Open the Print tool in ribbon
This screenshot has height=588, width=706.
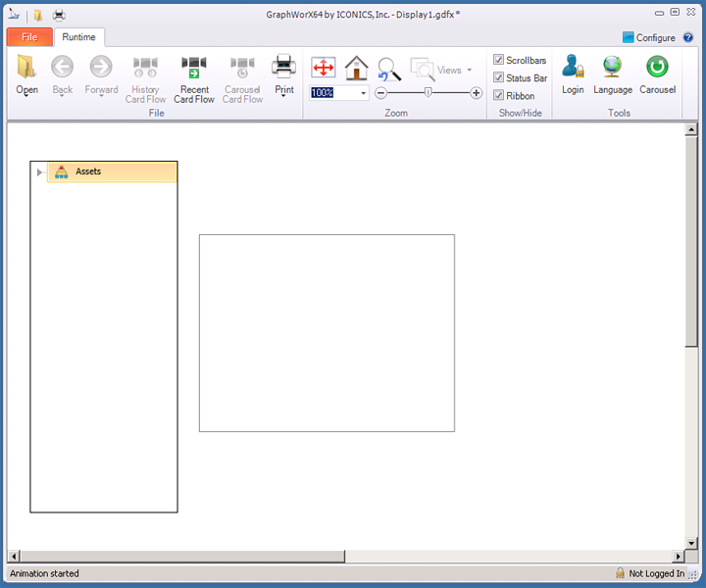(283, 69)
